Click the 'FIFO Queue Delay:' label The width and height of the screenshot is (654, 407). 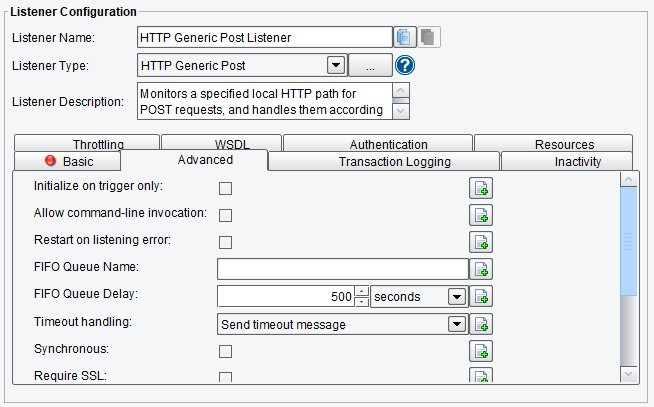pyautogui.click(x=86, y=294)
